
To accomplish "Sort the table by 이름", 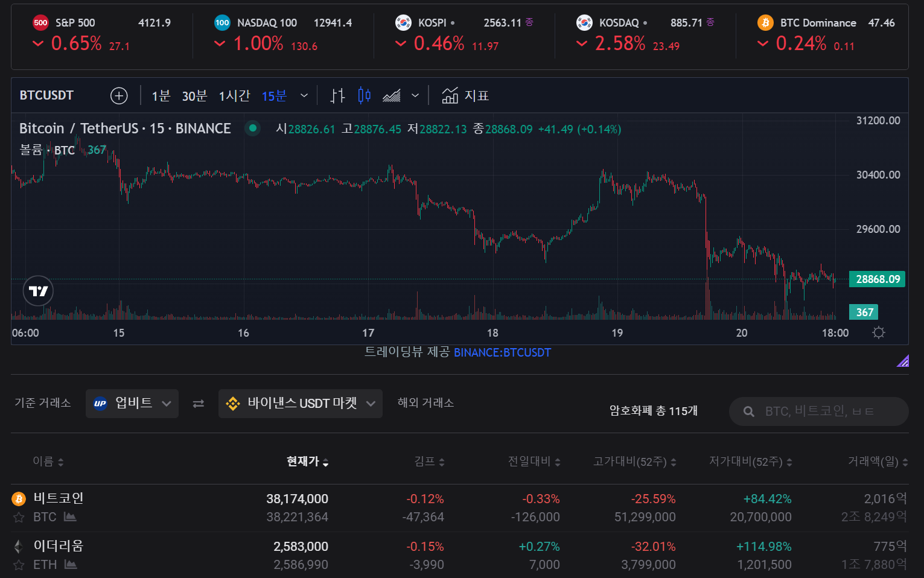I will pos(48,462).
